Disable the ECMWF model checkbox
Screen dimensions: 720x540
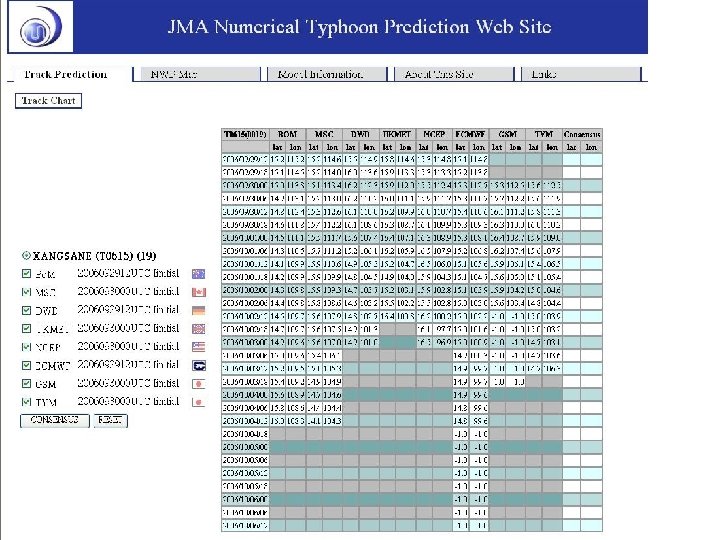pyautogui.click(x=26, y=366)
